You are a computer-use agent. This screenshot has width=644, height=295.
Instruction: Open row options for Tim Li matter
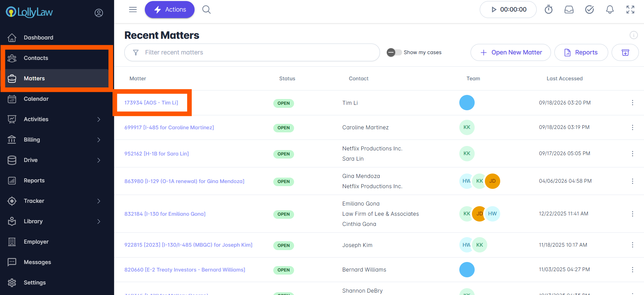click(632, 103)
